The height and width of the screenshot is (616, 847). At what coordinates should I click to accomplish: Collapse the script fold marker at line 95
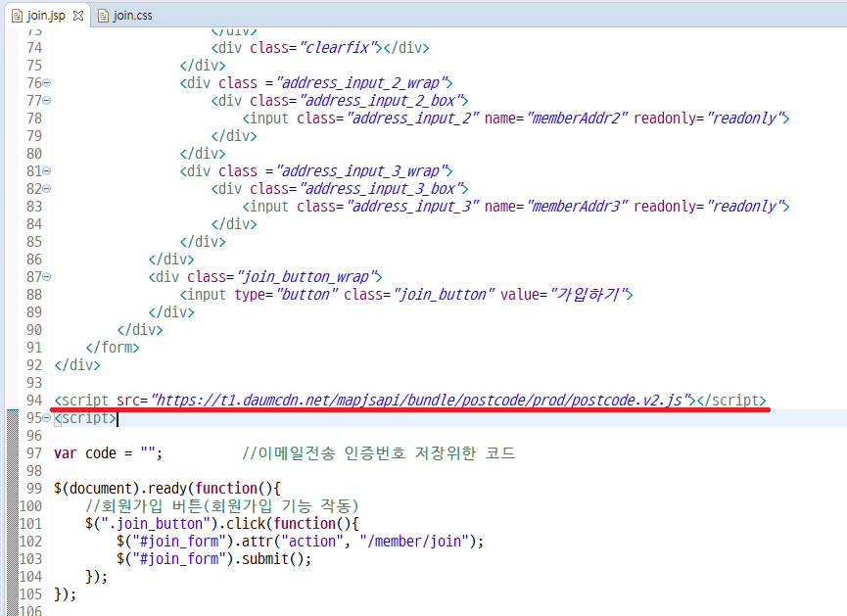47,418
